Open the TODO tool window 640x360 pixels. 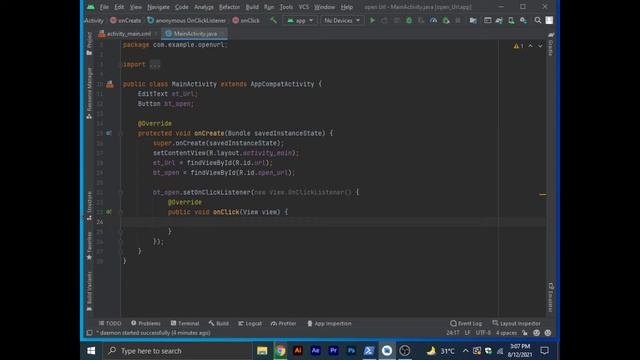coord(110,323)
